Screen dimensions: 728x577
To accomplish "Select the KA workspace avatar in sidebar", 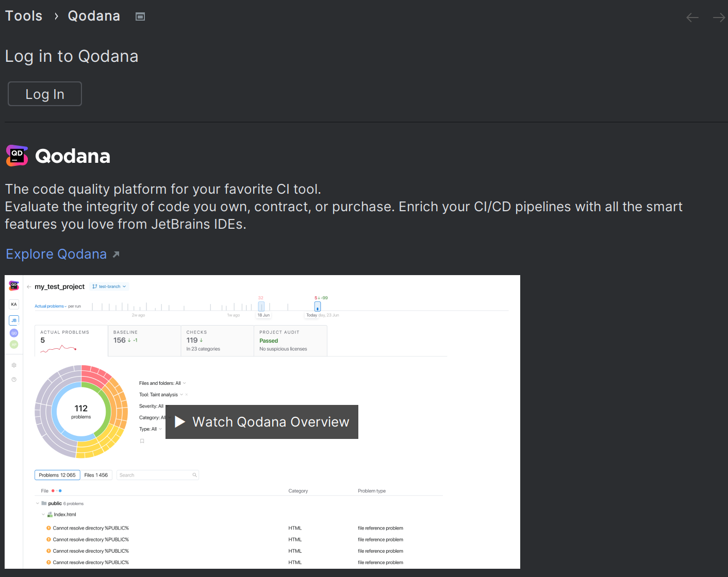I will [x=14, y=304].
